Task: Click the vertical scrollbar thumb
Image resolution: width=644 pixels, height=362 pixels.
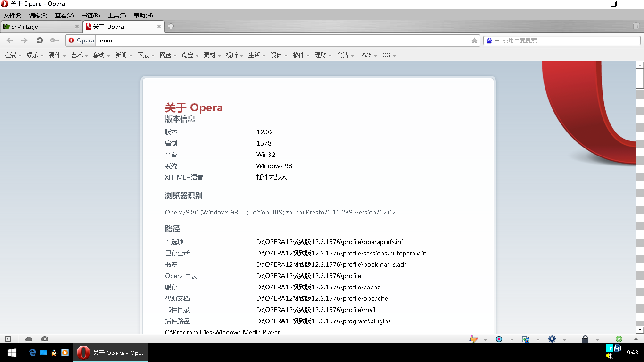Action: coord(640,78)
